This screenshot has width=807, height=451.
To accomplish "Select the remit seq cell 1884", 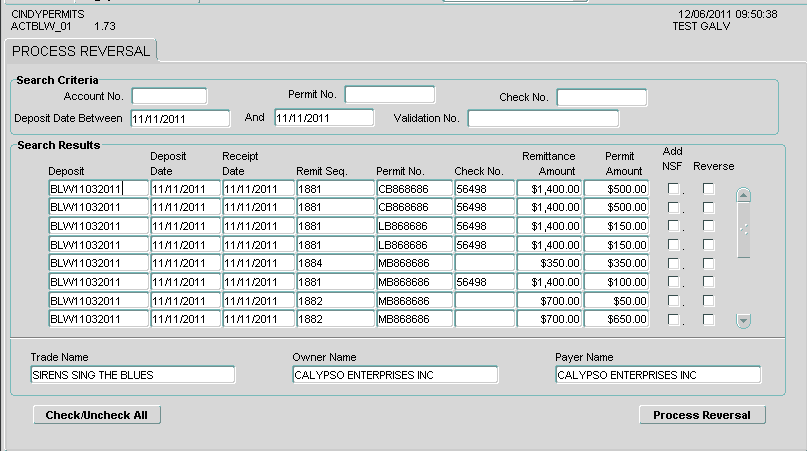I will 335,263.
